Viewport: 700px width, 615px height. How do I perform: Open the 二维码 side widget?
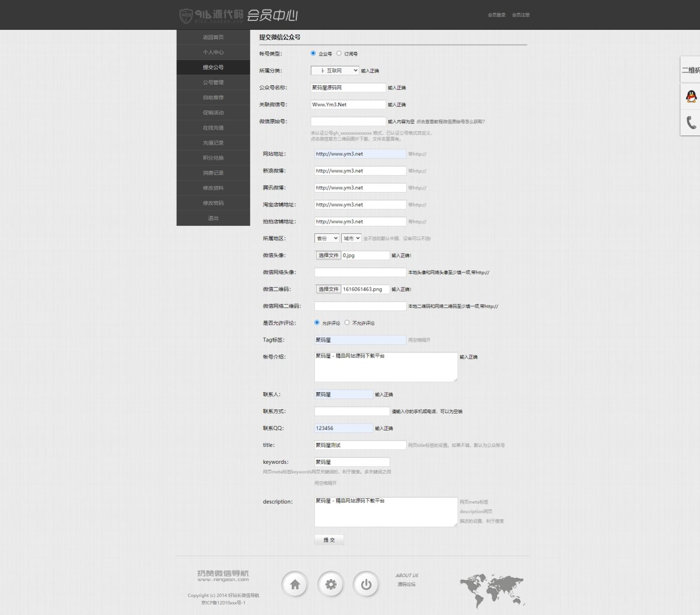(691, 70)
